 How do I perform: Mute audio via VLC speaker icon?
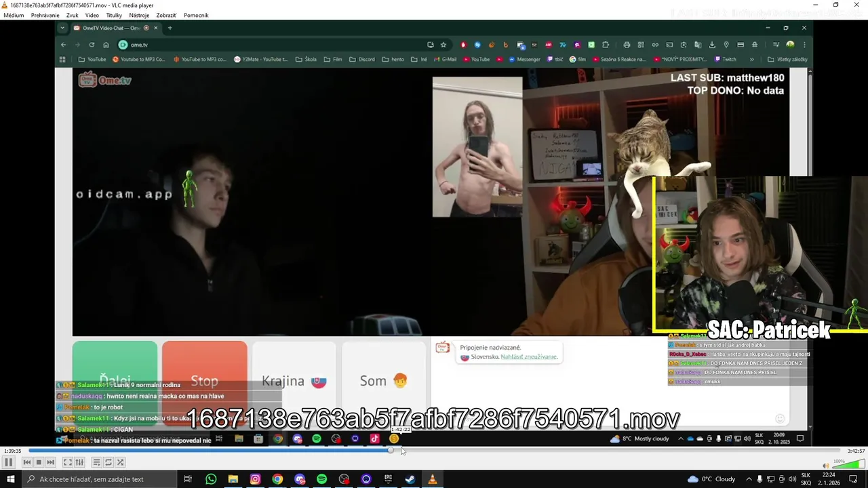(826, 466)
